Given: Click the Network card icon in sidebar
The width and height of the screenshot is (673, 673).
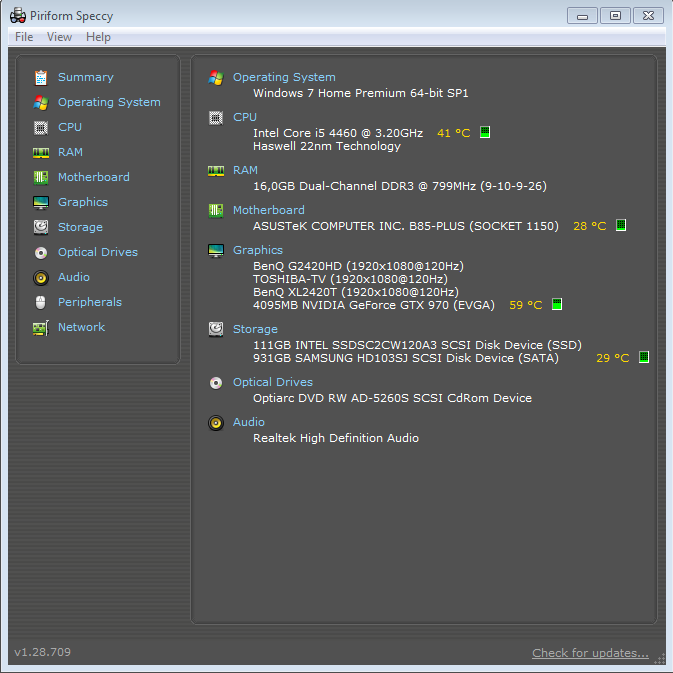Looking at the screenshot, I should click(x=41, y=328).
